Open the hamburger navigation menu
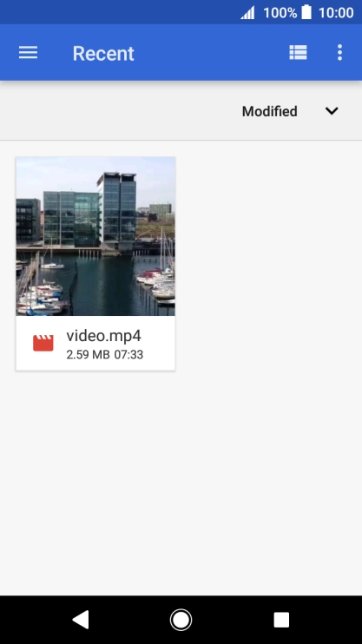Screen dimensions: 362x644 point(28,53)
